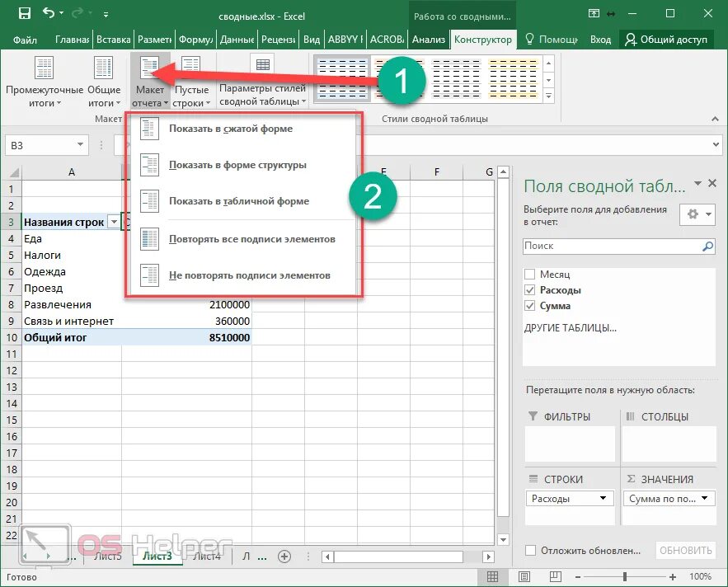This screenshot has height=587, width=728.
Task: Click the field search Поиск box
Action: [611, 247]
